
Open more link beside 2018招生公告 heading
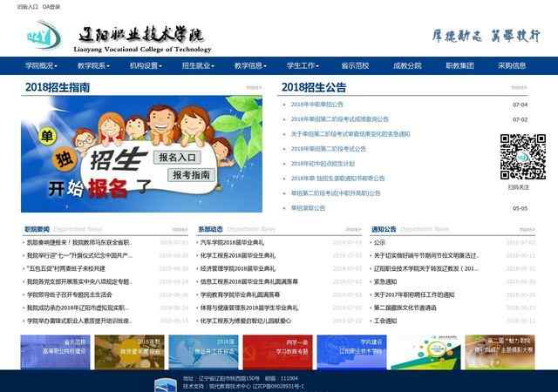[519, 87]
